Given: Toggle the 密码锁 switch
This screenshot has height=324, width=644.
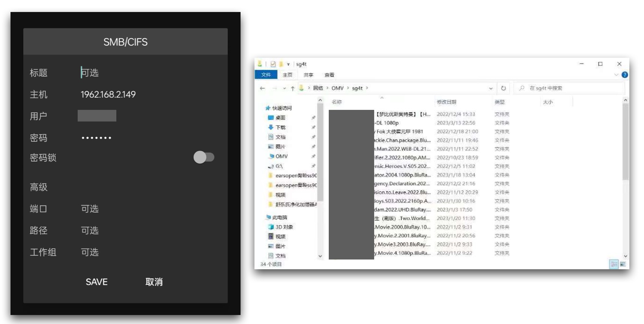Looking at the screenshot, I should [204, 157].
